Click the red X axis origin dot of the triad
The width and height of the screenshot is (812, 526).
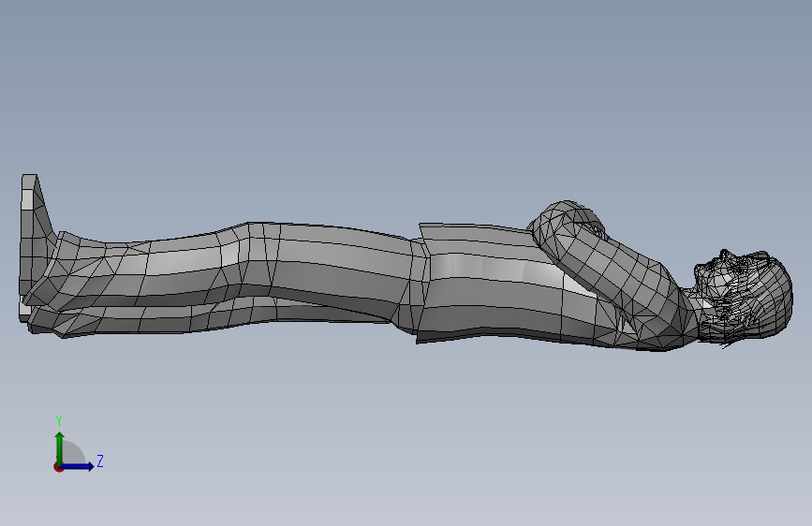pyautogui.click(x=58, y=467)
